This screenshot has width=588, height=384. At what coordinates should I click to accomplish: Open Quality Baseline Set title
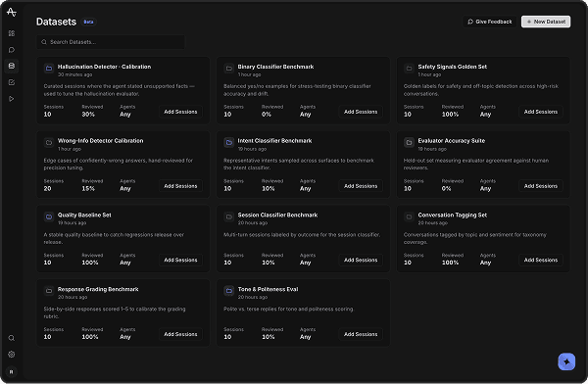pyautogui.click(x=84, y=216)
